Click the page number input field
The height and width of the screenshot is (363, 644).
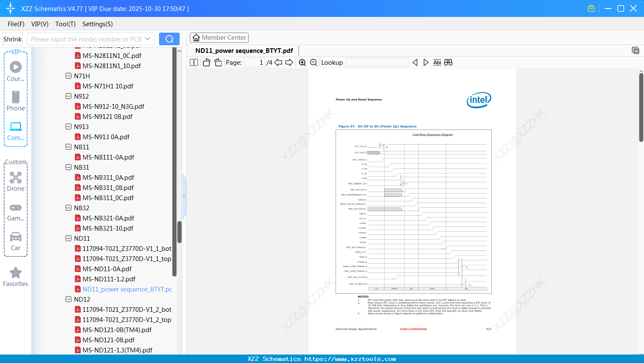click(255, 63)
